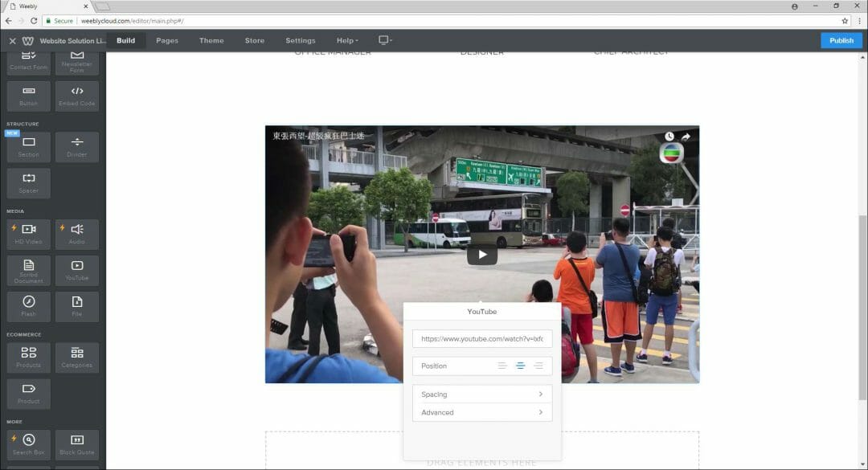Open the device preview selector

click(x=384, y=40)
